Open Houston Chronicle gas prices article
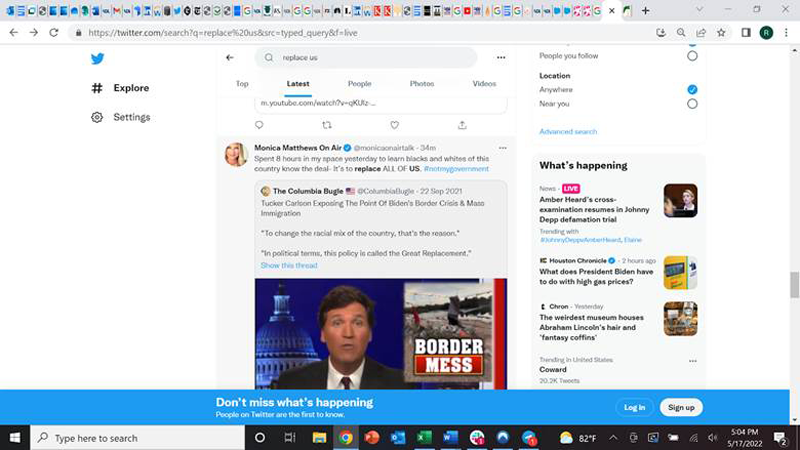Viewport: 800px width, 450px height. coord(596,277)
